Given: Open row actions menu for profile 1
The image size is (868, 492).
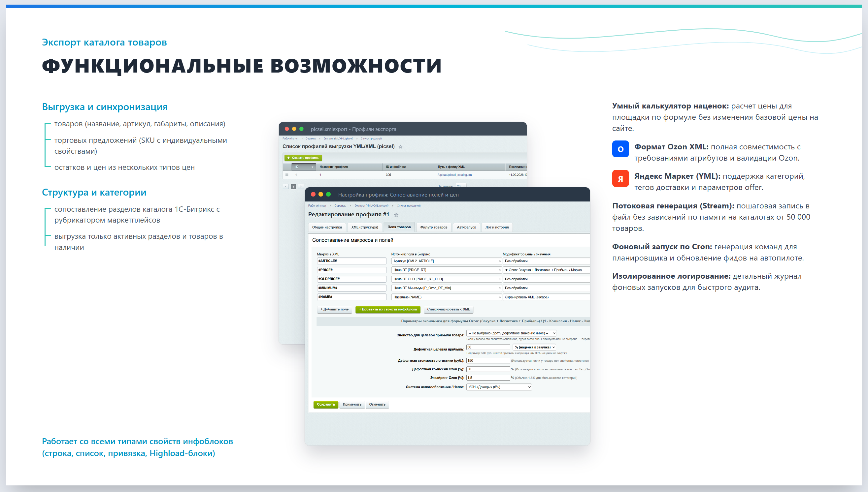Looking at the screenshot, I should (287, 175).
